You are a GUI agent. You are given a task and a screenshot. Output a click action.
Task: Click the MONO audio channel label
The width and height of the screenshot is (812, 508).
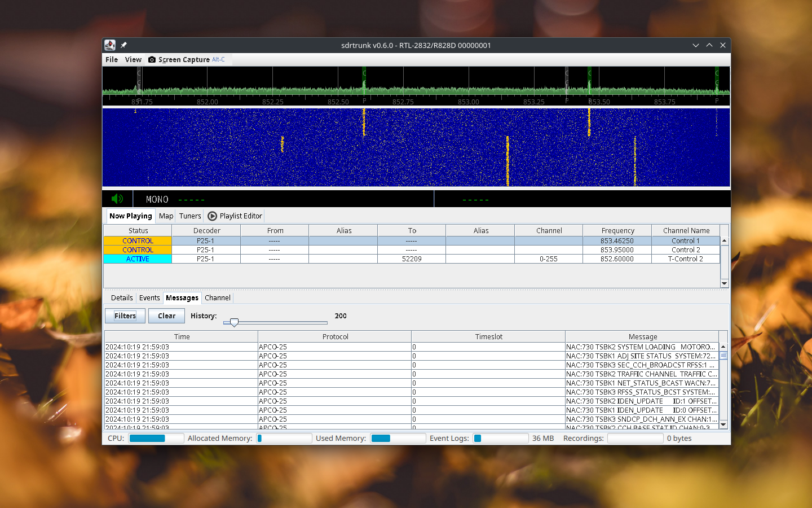pyautogui.click(x=157, y=199)
